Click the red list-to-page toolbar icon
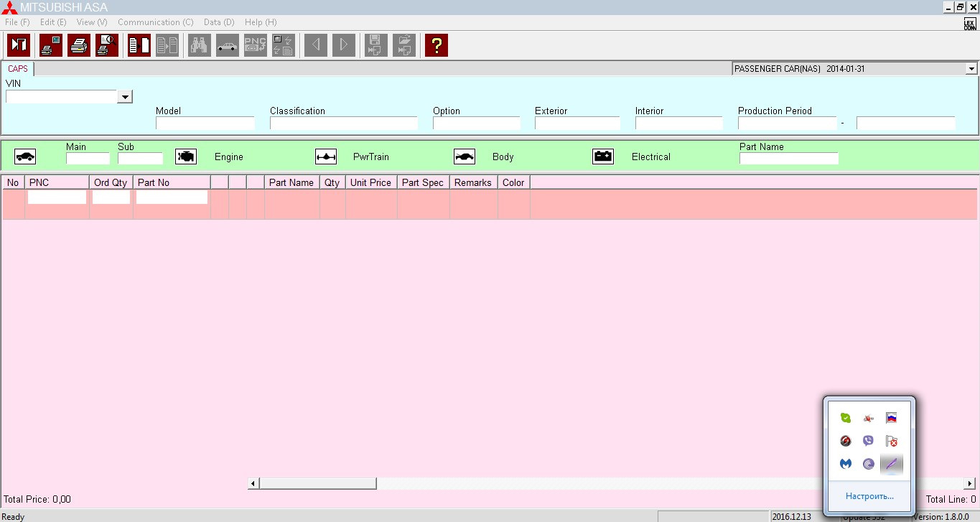The image size is (980, 522). (x=139, y=45)
